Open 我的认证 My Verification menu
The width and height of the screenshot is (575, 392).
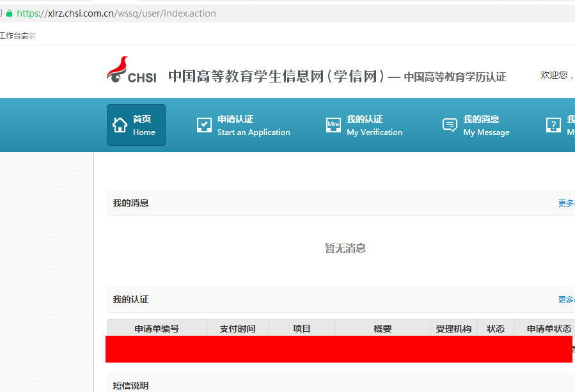[364, 125]
